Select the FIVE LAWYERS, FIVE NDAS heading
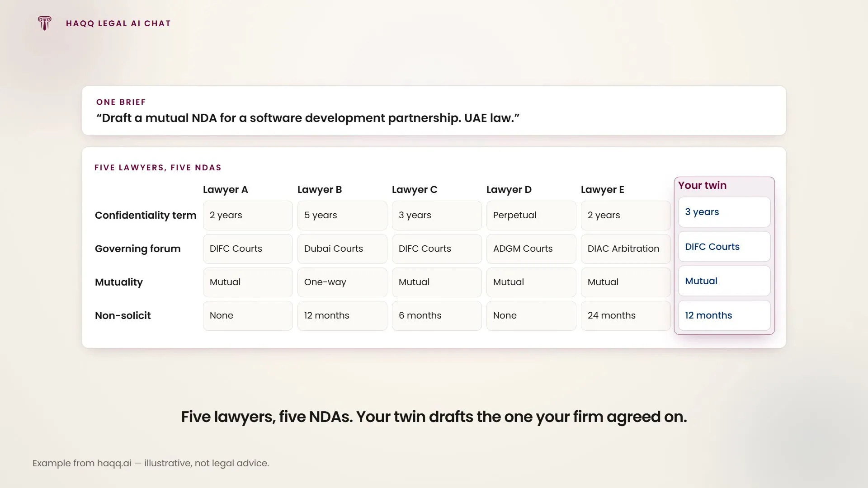This screenshot has width=868, height=488. [158, 168]
